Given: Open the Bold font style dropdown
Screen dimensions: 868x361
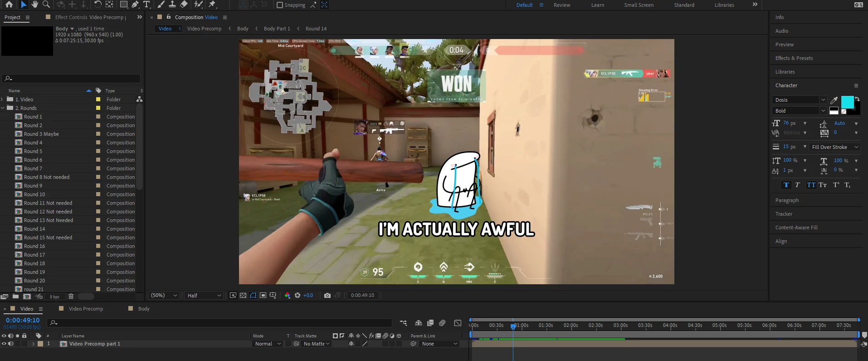Looking at the screenshot, I should click(800, 111).
